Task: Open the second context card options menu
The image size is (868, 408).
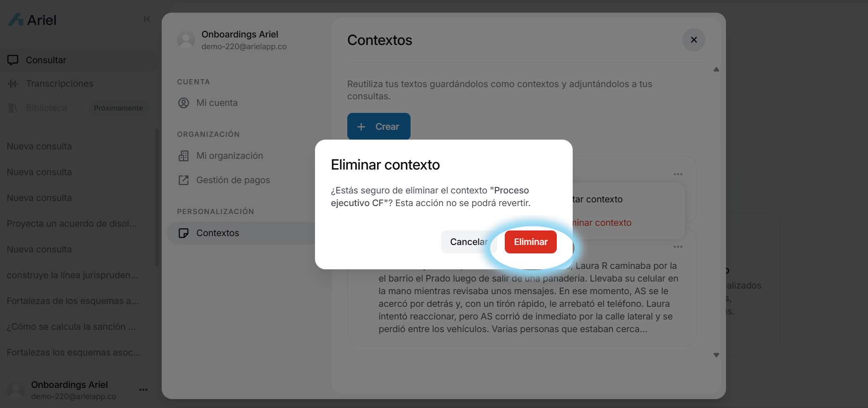Action: click(678, 247)
